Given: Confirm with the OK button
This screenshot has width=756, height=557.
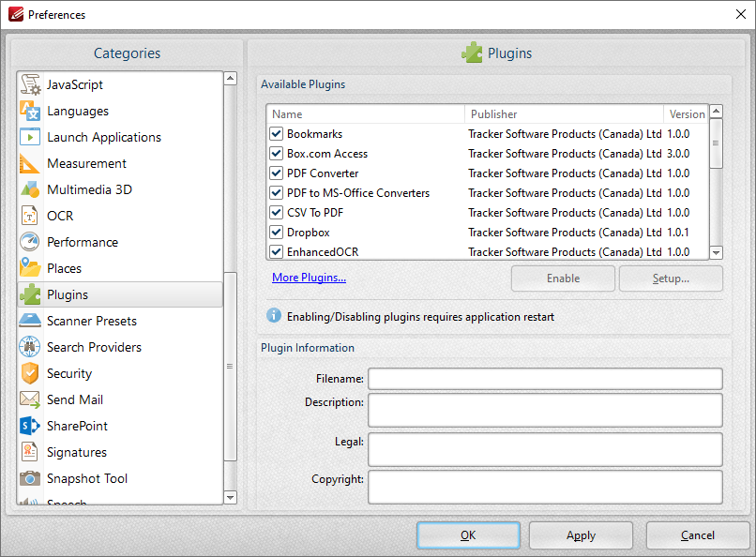Looking at the screenshot, I should coord(468,535).
